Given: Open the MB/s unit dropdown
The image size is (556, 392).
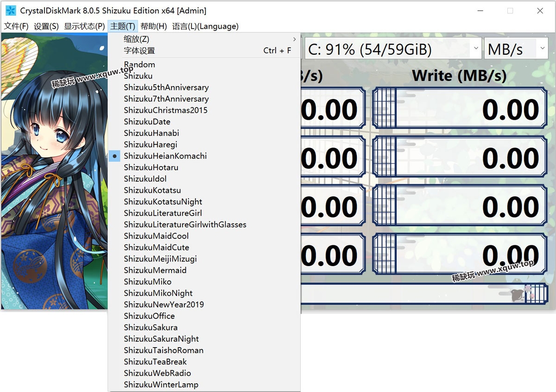Looking at the screenshot, I should [517, 49].
